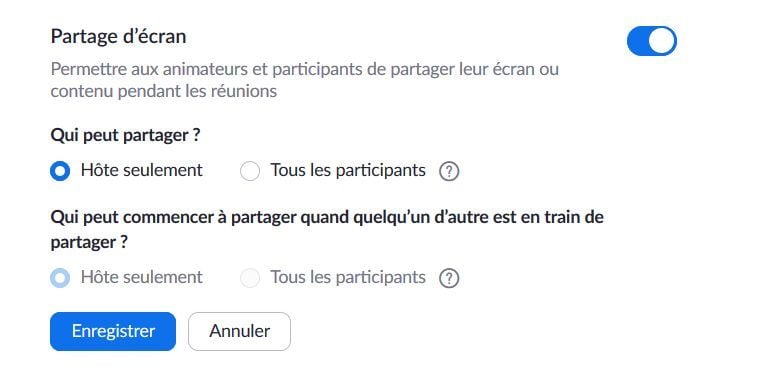Click the blue track of the Partage d'écran toggle
The image size is (769, 379).
pyautogui.click(x=638, y=41)
